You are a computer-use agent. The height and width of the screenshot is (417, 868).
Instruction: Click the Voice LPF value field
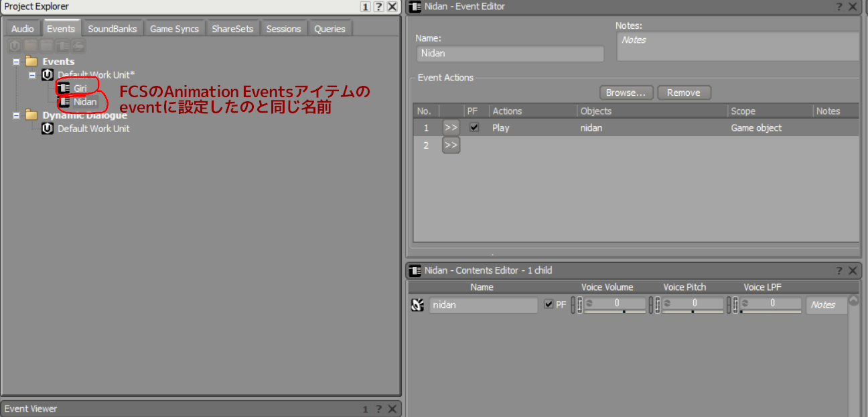[x=771, y=303]
